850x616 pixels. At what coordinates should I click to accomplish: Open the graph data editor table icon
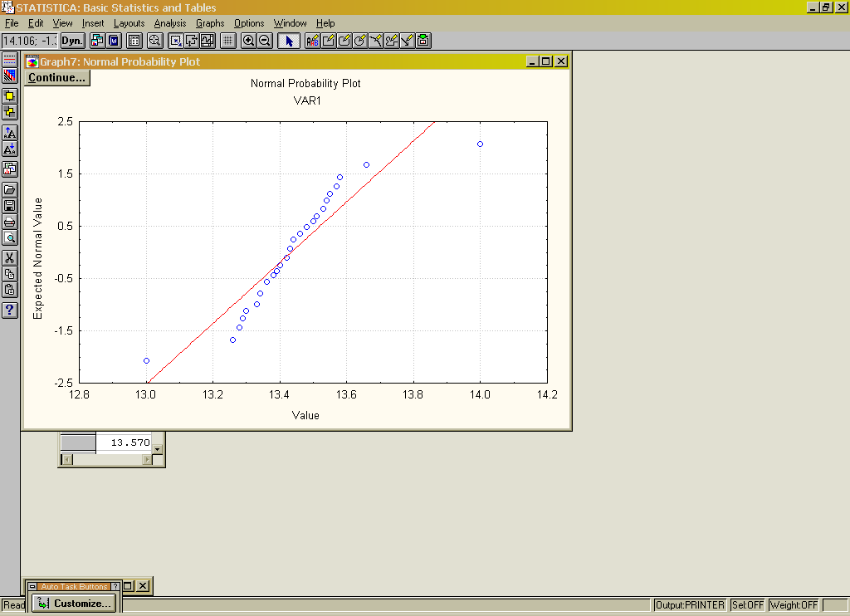[134, 41]
